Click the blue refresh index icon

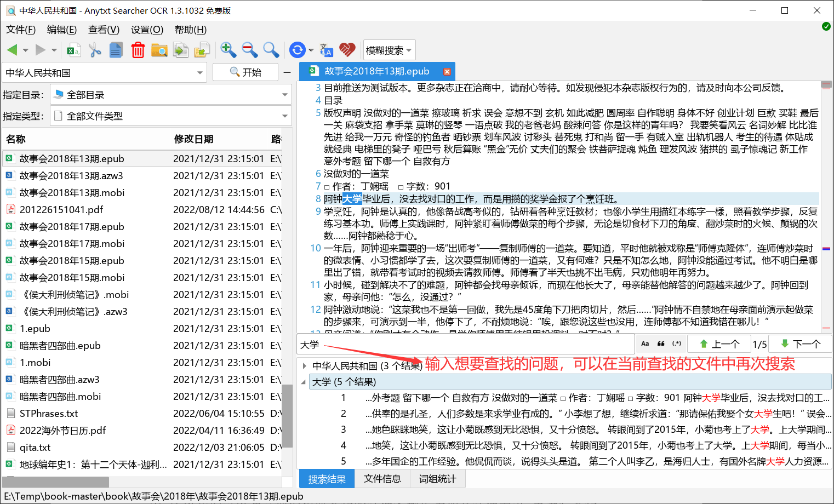coord(297,50)
